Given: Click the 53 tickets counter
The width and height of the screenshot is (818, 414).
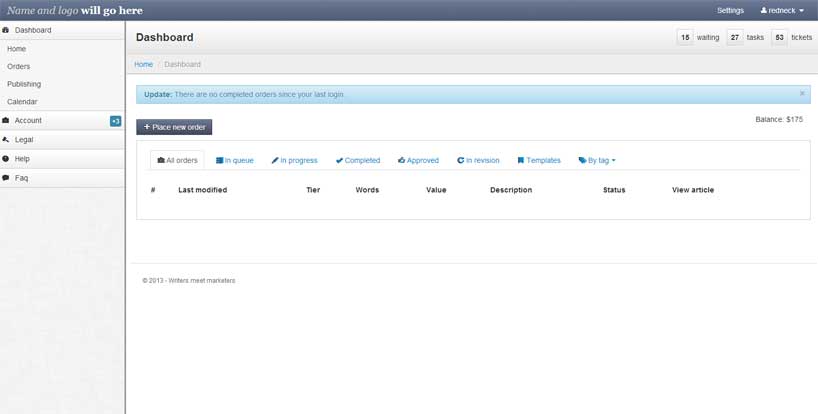Looking at the screenshot, I should pos(779,37).
